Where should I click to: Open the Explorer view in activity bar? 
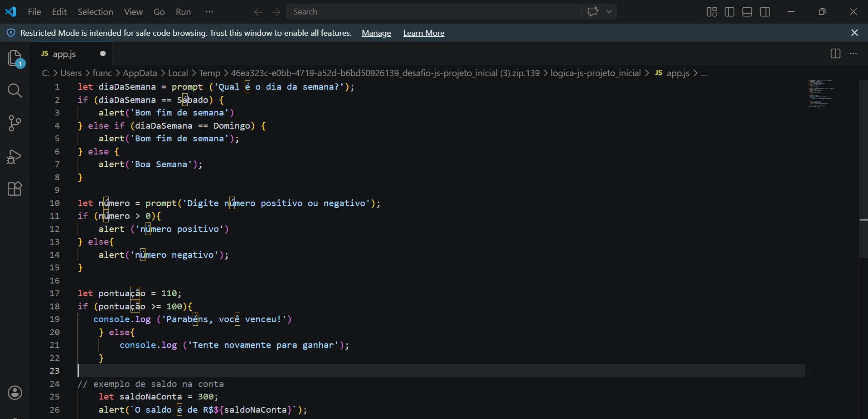click(15, 58)
